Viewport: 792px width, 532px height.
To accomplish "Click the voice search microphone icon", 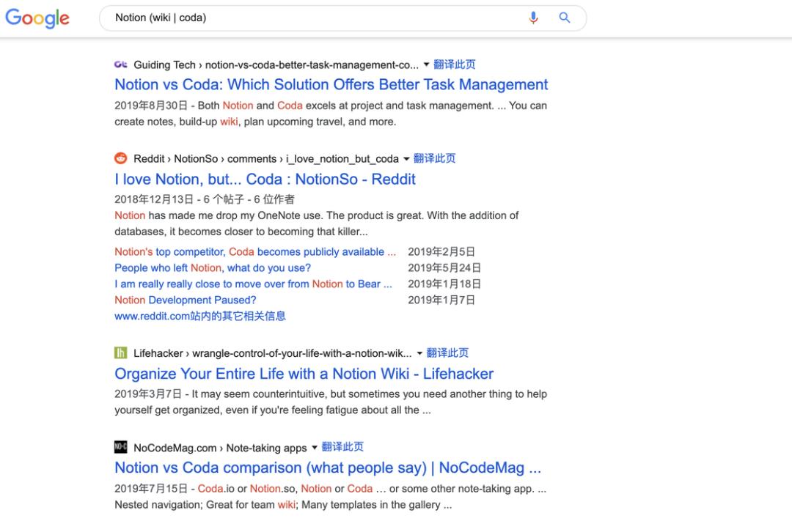I will pyautogui.click(x=533, y=18).
